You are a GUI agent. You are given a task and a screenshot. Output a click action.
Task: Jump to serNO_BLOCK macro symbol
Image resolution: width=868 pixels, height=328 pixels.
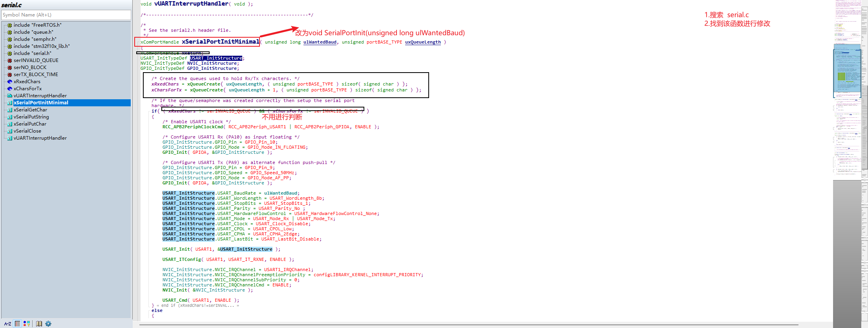tap(30, 67)
